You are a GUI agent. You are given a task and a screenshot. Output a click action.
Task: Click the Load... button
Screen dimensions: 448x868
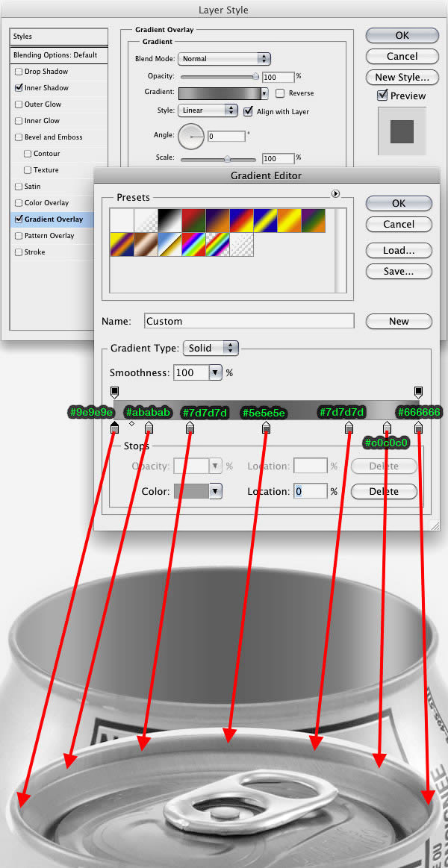click(x=399, y=251)
